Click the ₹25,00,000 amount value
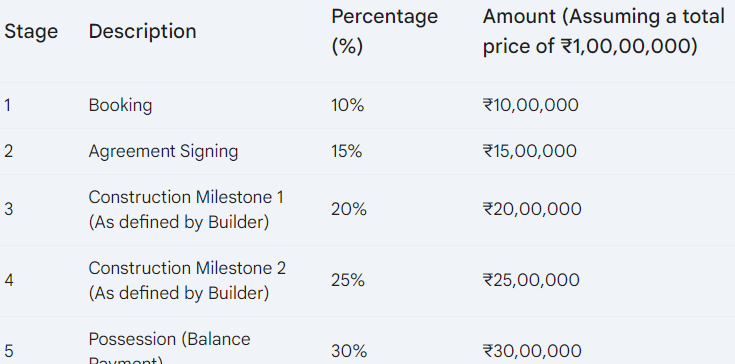 click(531, 280)
